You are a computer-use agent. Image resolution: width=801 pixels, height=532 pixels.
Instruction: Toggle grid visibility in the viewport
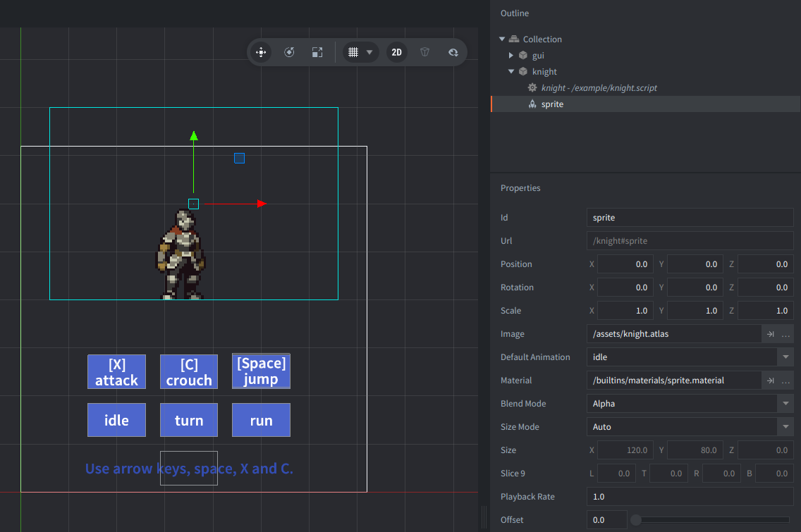click(353, 52)
